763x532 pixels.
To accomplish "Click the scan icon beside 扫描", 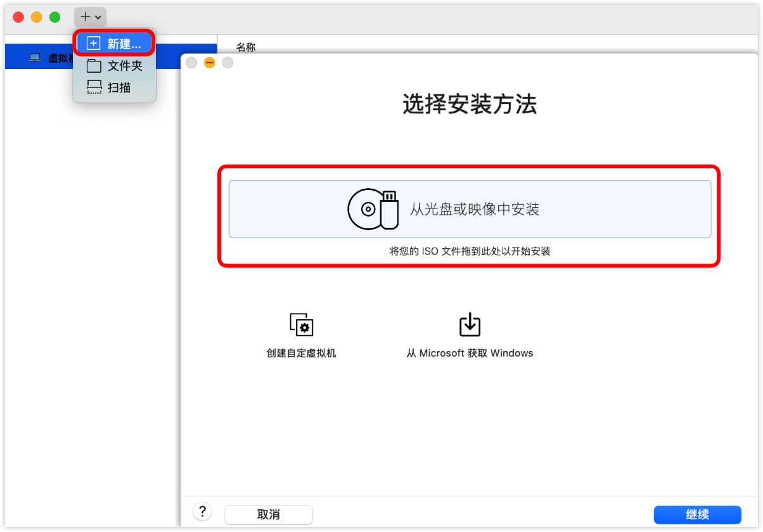I will (x=94, y=87).
